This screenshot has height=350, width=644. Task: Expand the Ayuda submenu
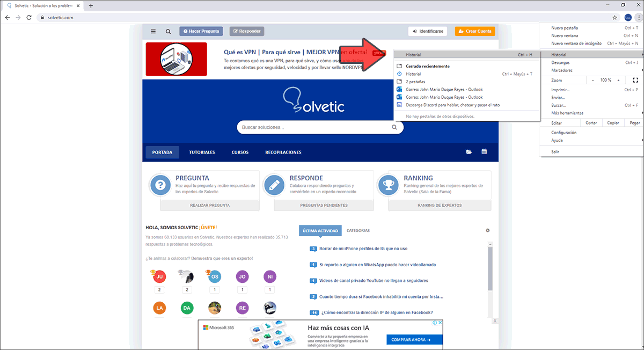(x=591, y=140)
